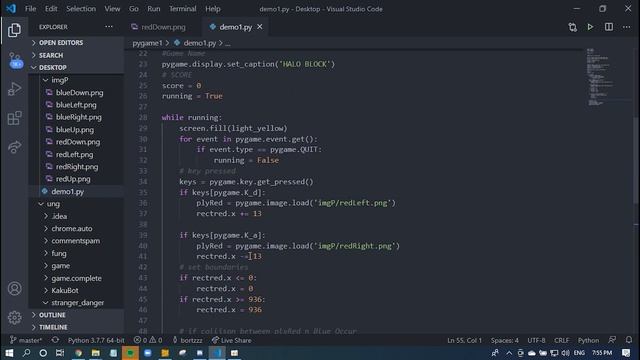Expand the Search section
Image resolution: width=640 pixels, height=360 pixels.
[77, 55]
